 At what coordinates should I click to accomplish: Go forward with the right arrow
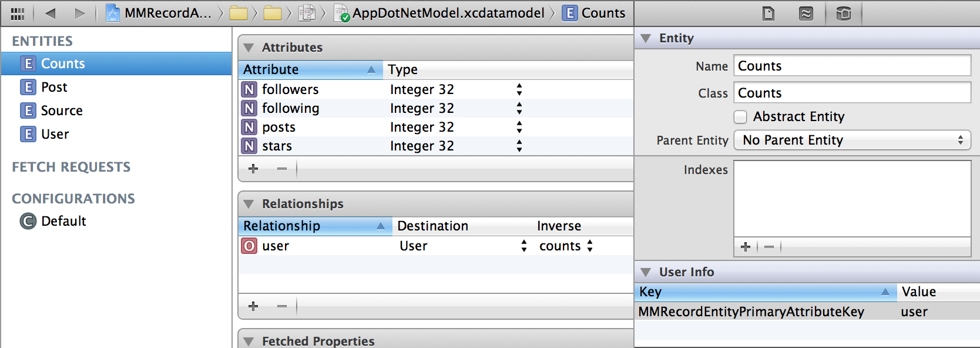pos(80,13)
